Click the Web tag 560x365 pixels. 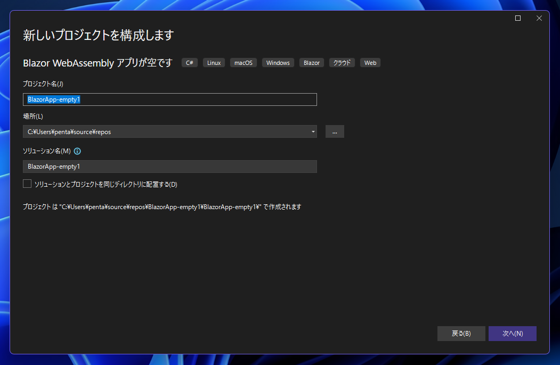pyautogui.click(x=370, y=63)
